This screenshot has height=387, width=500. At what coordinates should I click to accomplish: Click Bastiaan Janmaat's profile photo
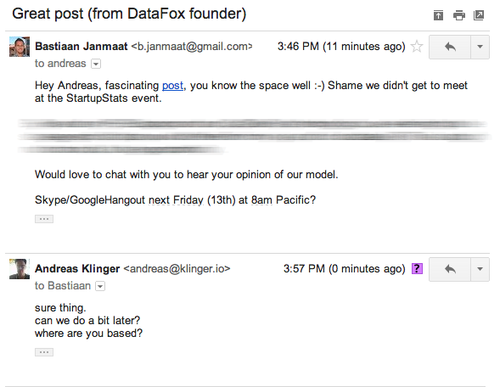tap(19, 47)
